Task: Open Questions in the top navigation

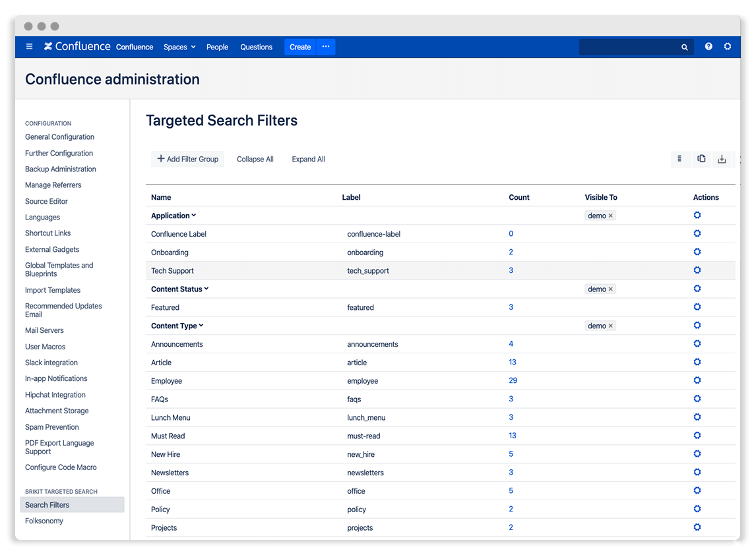Action: (x=257, y=47)
